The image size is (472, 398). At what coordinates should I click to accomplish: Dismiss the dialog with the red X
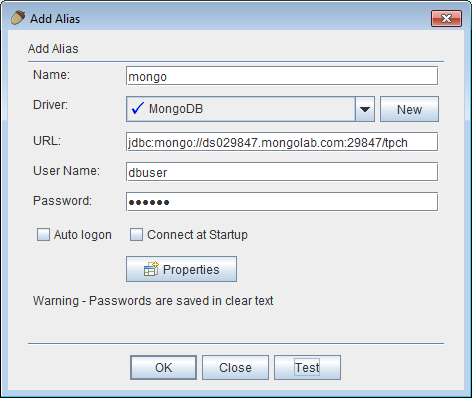[446, 18]
